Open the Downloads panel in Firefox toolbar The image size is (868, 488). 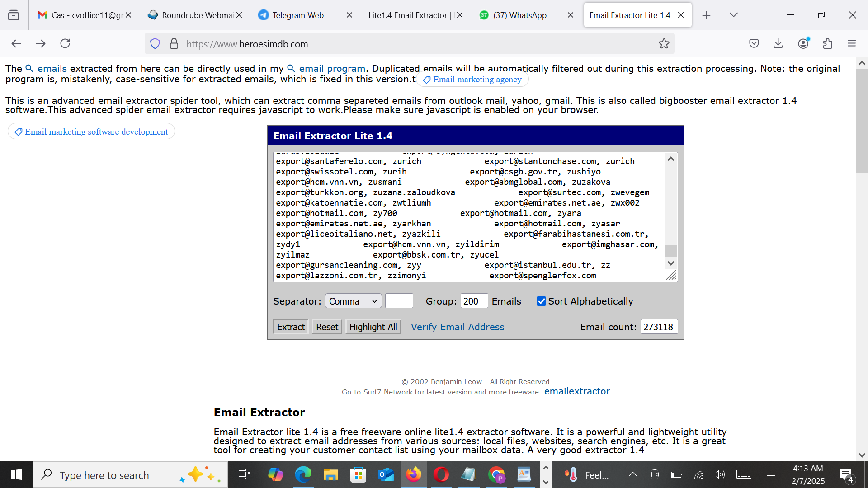778,43
